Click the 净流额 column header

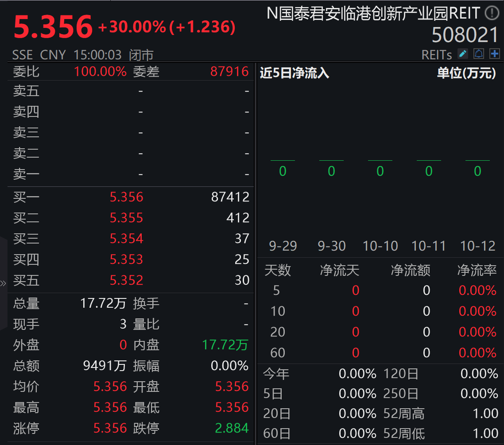pyautogui.click(x=411, y=270)
